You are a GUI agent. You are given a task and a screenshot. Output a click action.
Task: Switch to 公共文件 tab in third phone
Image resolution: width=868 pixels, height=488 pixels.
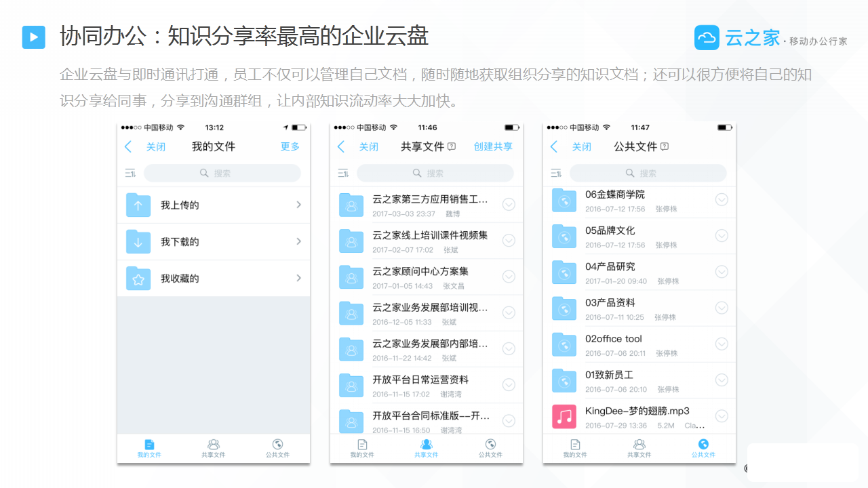click(703, 449)
